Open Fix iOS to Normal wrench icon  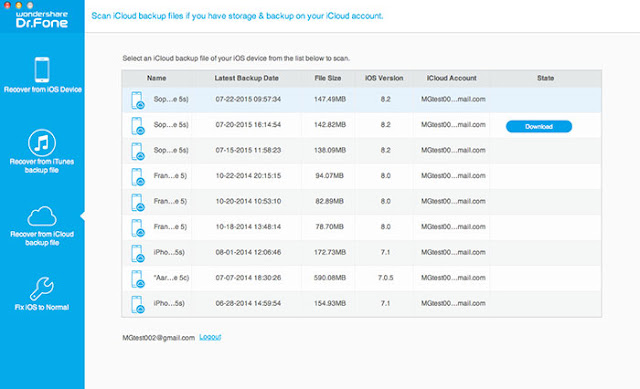[42, 288]
